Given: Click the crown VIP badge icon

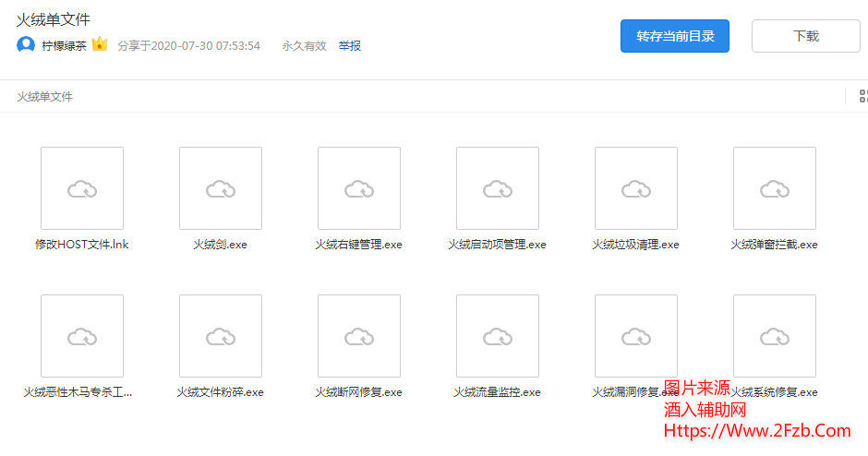Looking at the screenshot, I should coord(100,44).
